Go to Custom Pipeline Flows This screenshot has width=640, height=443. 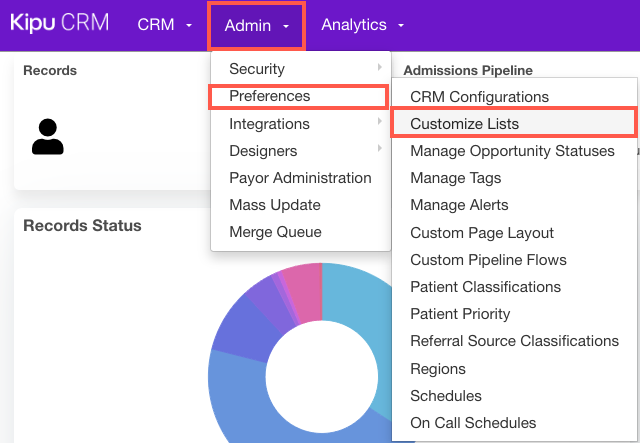tap(488, 260)
